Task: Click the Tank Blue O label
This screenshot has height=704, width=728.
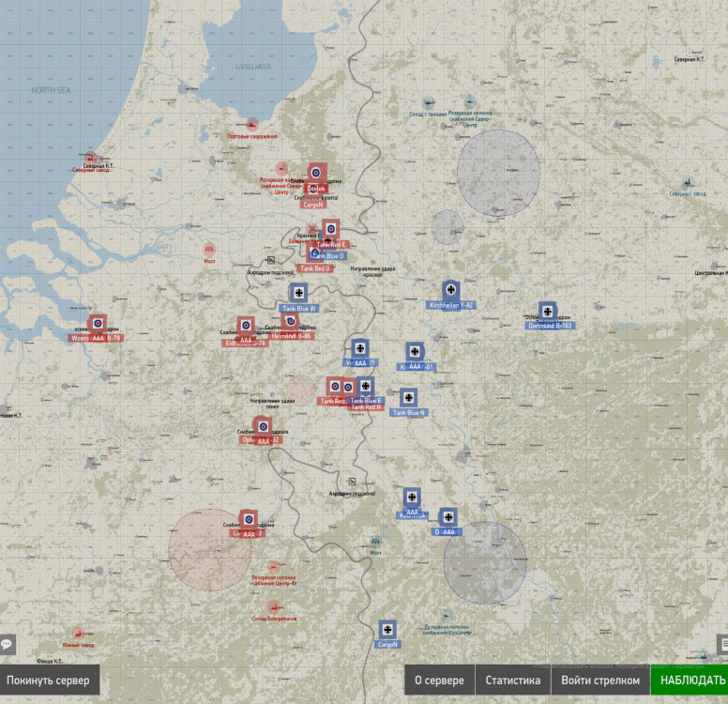Action: click(328, 256)
